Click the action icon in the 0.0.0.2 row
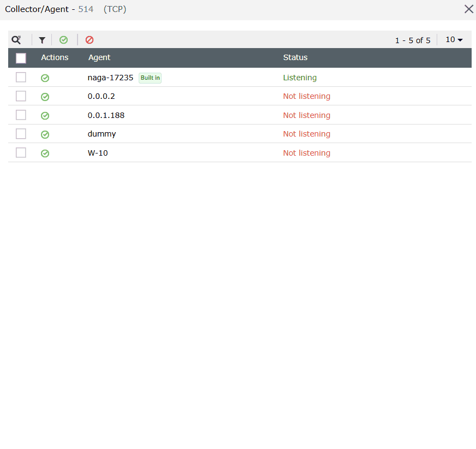 point(45,96)
